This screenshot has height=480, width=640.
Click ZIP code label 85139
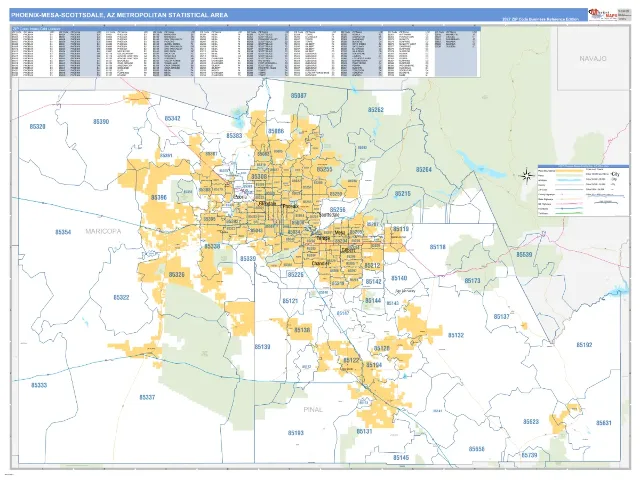click(x=262, y=347)
